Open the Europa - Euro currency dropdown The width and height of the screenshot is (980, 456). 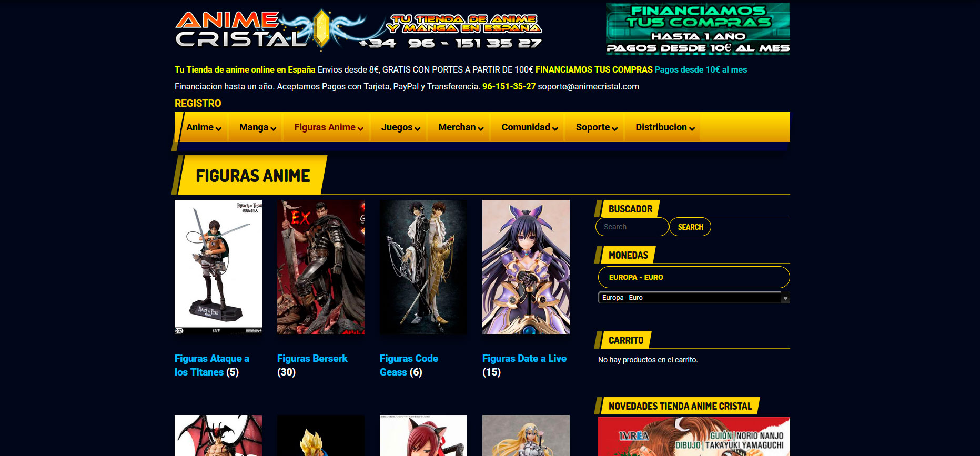pyautogui.click(x=694, y=298)
